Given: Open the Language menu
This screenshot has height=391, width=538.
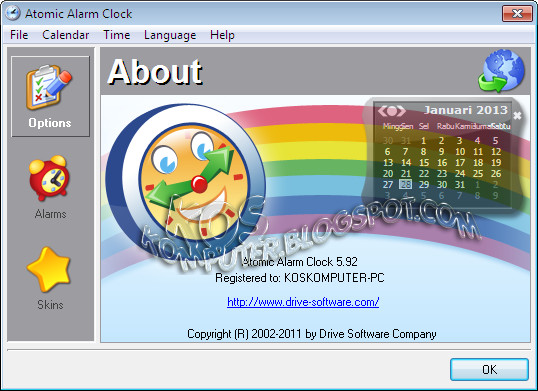Looking at the screenshot, I should coord(170,35).
